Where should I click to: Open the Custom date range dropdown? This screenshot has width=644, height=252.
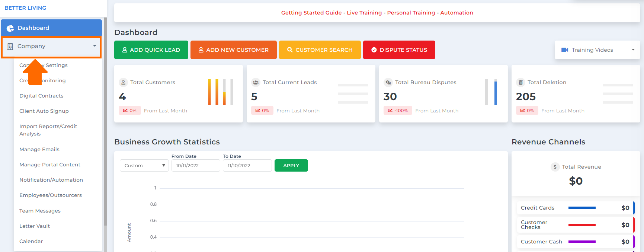pos(144,166)
